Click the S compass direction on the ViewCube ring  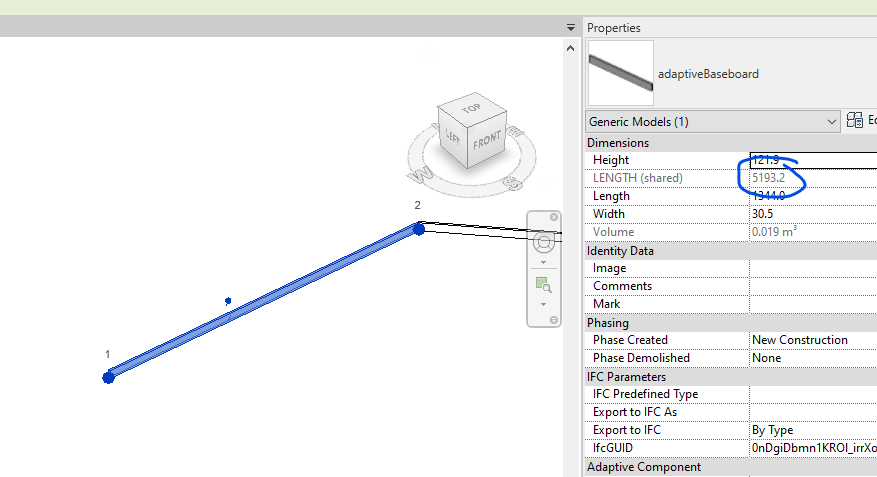(510, 183)
